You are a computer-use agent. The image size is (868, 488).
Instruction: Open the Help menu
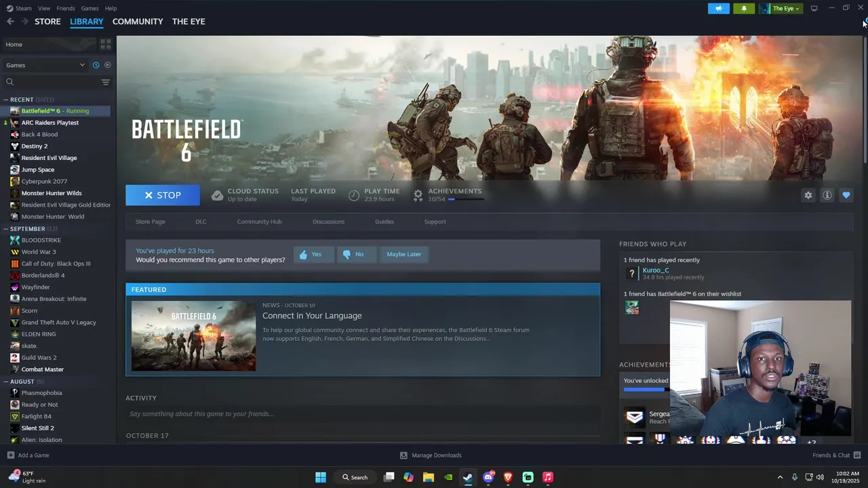click(x=111, y=8)
